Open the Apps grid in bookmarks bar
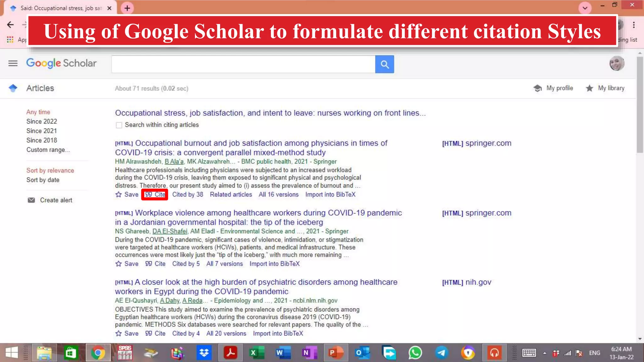The width and height of the screenshot is (644, 362). click(x=10, y=40)
